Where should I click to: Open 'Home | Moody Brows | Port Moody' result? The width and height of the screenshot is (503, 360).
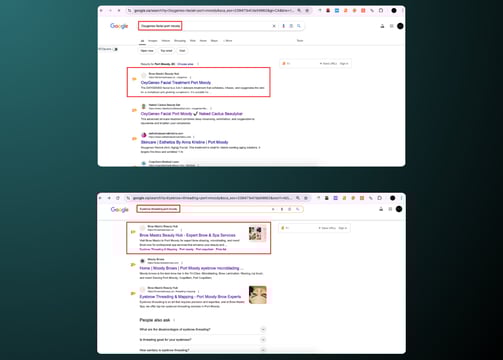click(191, 268)
